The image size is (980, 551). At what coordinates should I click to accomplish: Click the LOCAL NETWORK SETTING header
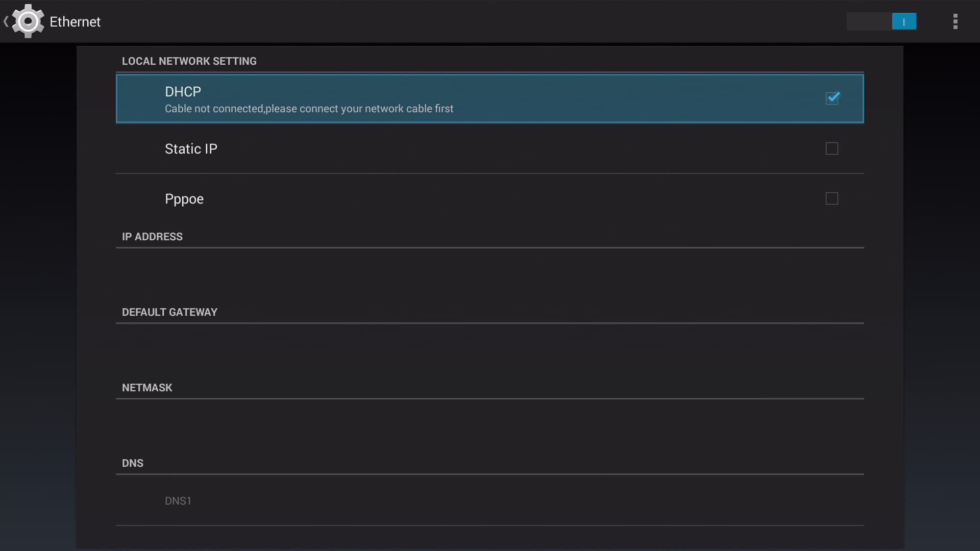point(189,61)
